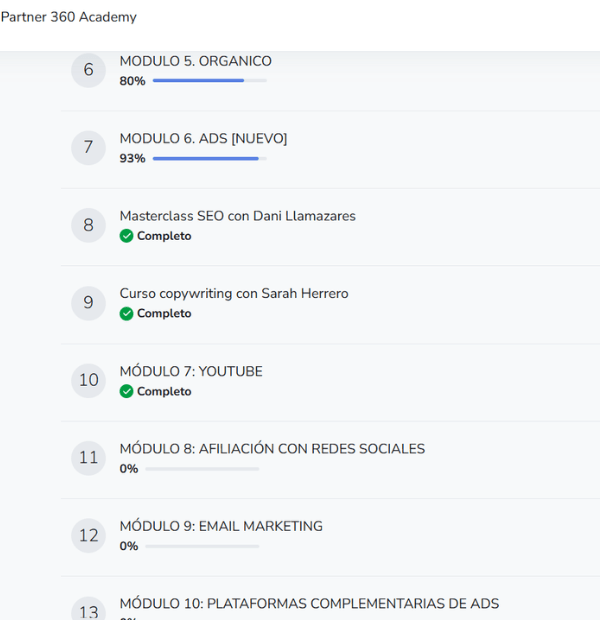Click Completo label under MÓDULO 7 YOUTUBE
600x630 pixels.
coord(164,391)
